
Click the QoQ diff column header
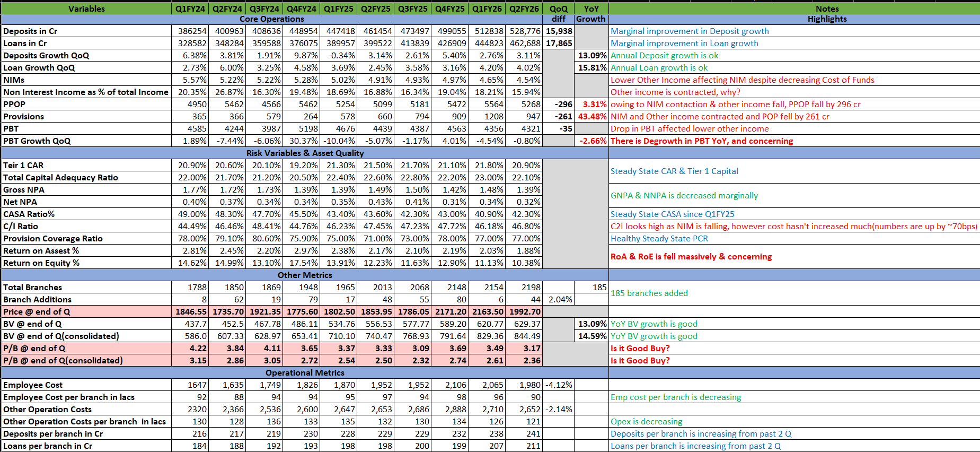click(x=559, y=14)
